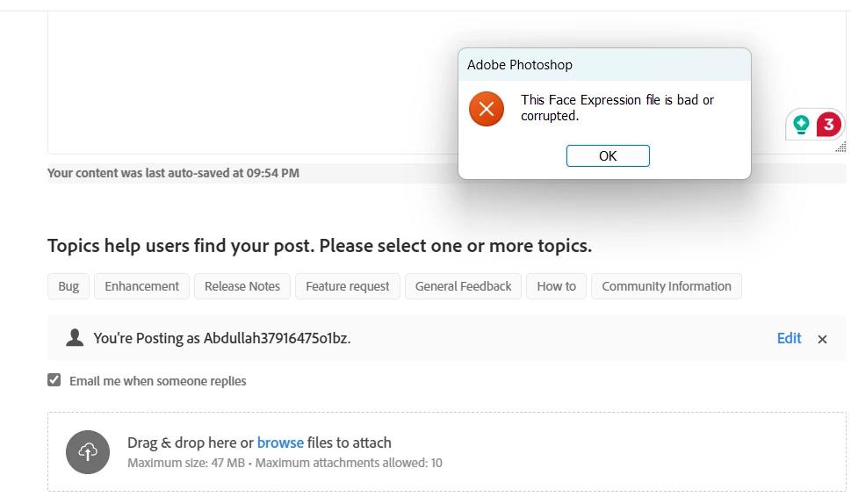Click the Edit posting name link
This screenshot has width=851, height=504.
point(790,338)
